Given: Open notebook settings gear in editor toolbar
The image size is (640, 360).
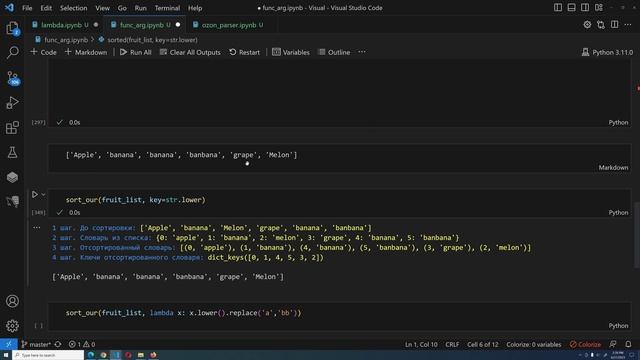Looking at the screenshot, I should pyautogui.click(x=587, y=25).
